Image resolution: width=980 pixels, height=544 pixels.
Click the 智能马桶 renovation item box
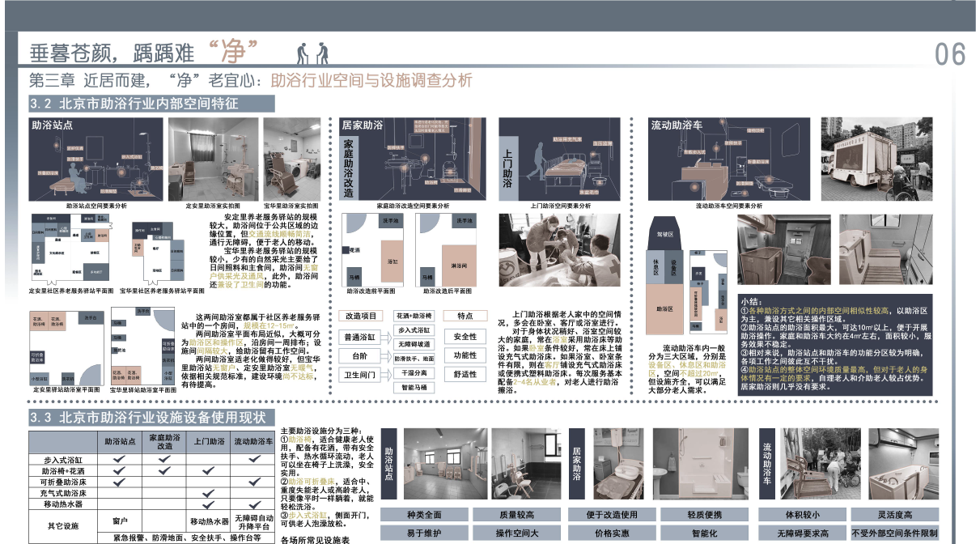click(x=415, y=388)
